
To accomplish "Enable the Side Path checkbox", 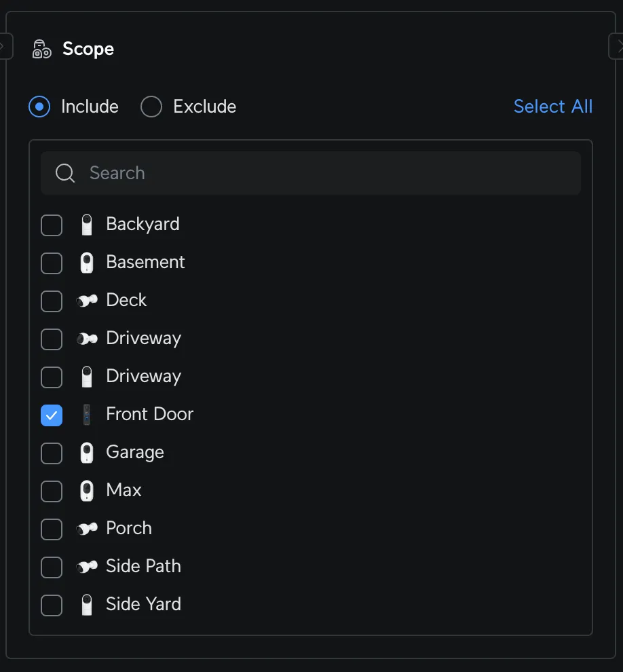I will 52,567.
